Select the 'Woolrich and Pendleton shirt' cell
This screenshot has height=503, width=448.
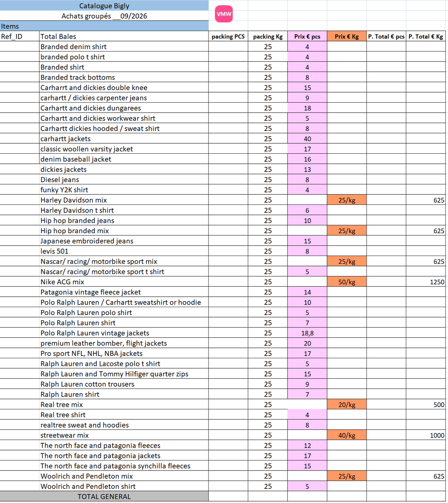click(124, 486)
